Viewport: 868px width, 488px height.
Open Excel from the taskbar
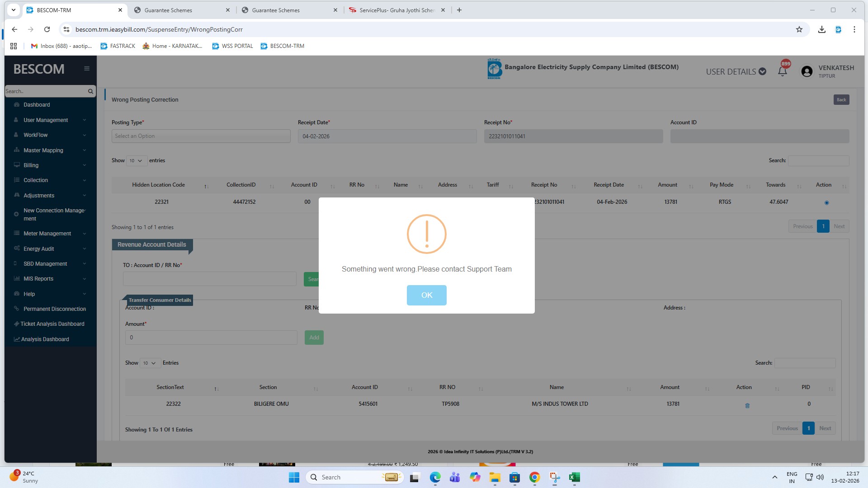point(574,477)
